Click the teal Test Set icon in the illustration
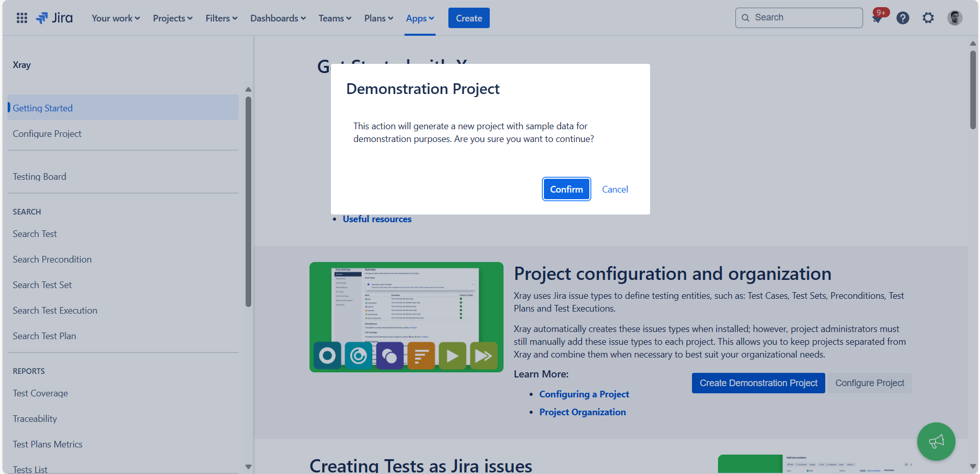The image size is (980, 474). tap(358, 355)
